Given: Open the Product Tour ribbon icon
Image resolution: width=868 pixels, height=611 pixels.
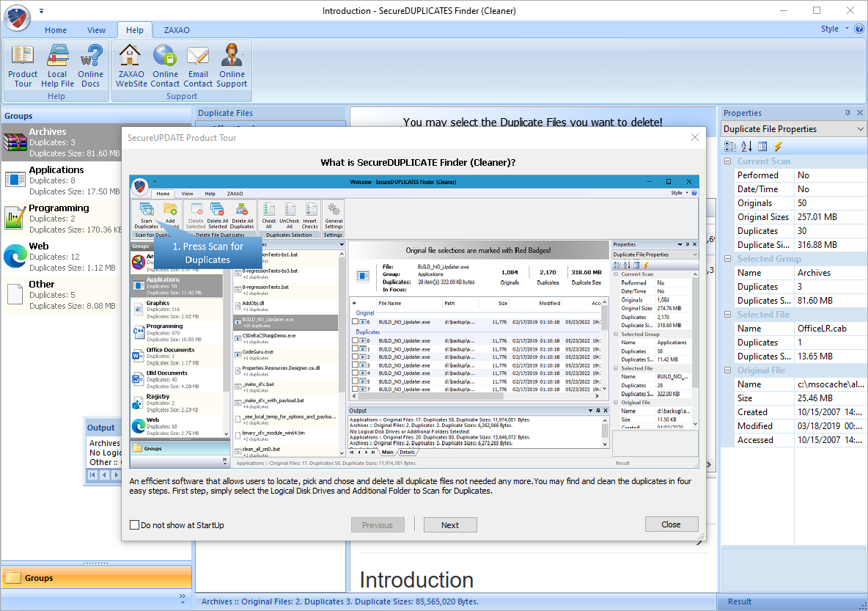Looking at the screenshot, I should pos(23,67).
